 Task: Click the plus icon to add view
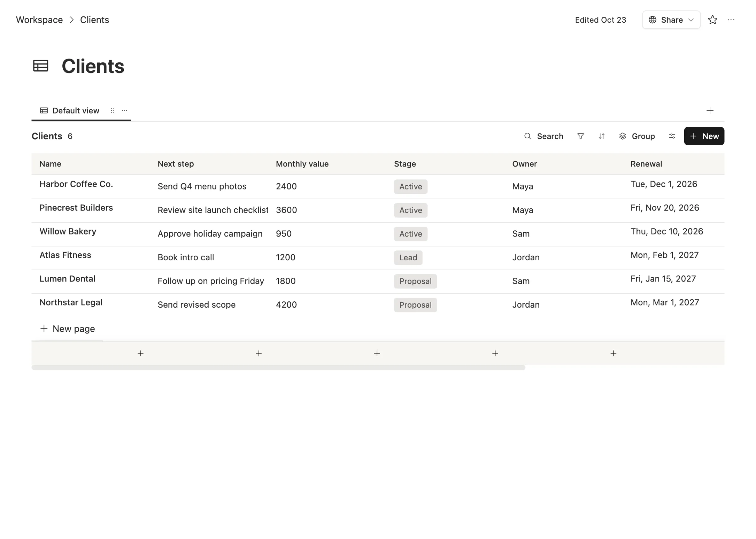[710, 111]
